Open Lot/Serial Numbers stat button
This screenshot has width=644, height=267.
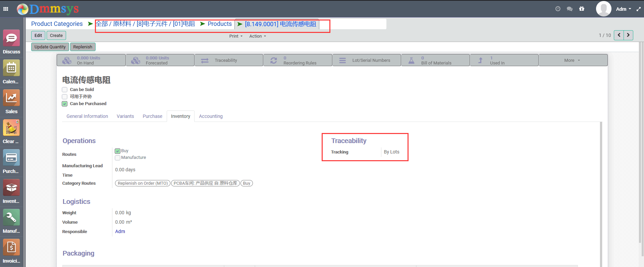pos(367,60)
